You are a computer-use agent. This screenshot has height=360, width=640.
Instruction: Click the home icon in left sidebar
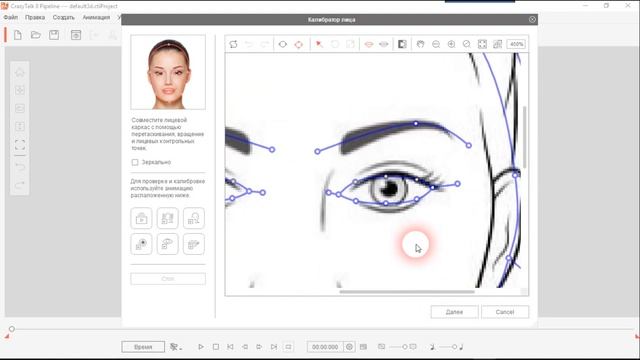pos(20,73)
